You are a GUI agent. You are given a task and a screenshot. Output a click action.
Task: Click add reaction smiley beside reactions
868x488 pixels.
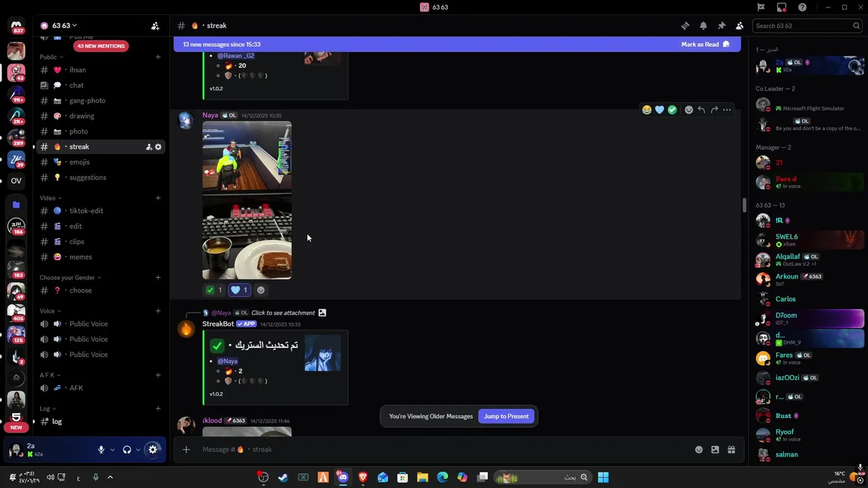[261, 290]
